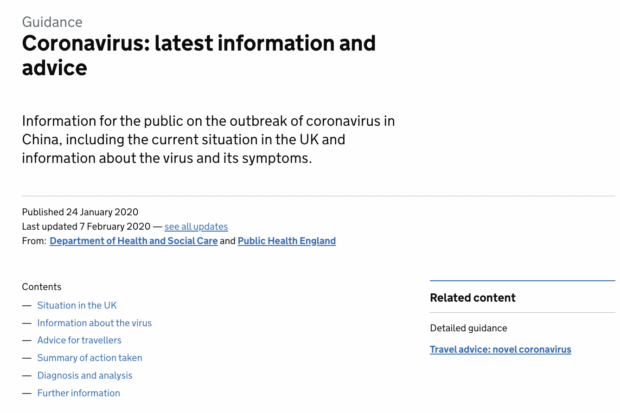
Task: Click the summary paragraph about the outbreak
Action: (208, 139)
